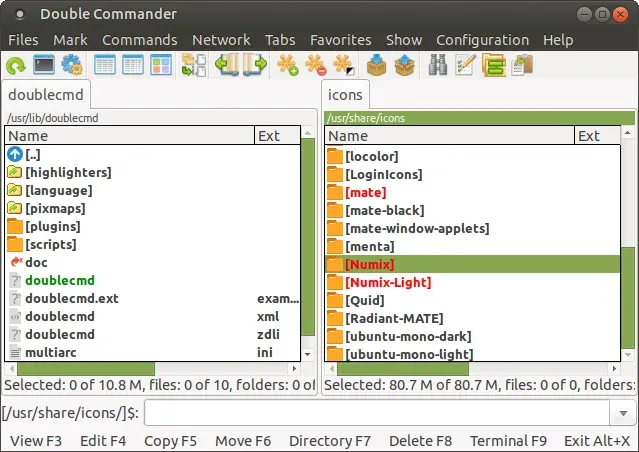Click the xml file icon beside doublecmd xml

(x=15, y=316)
